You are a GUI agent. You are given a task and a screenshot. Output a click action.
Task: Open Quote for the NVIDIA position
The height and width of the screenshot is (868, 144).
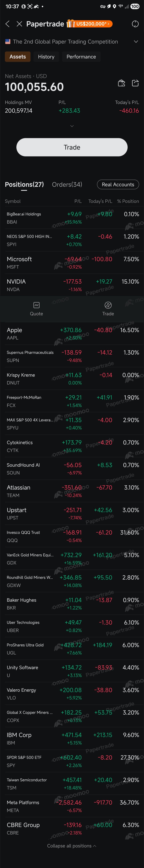tap(37, 309)
